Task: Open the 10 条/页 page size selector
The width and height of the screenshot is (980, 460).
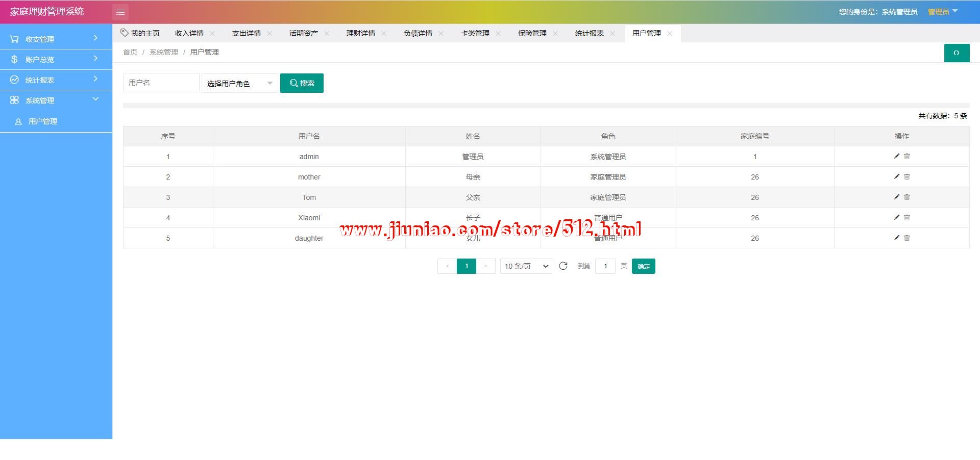Action: tap(526, 266)
